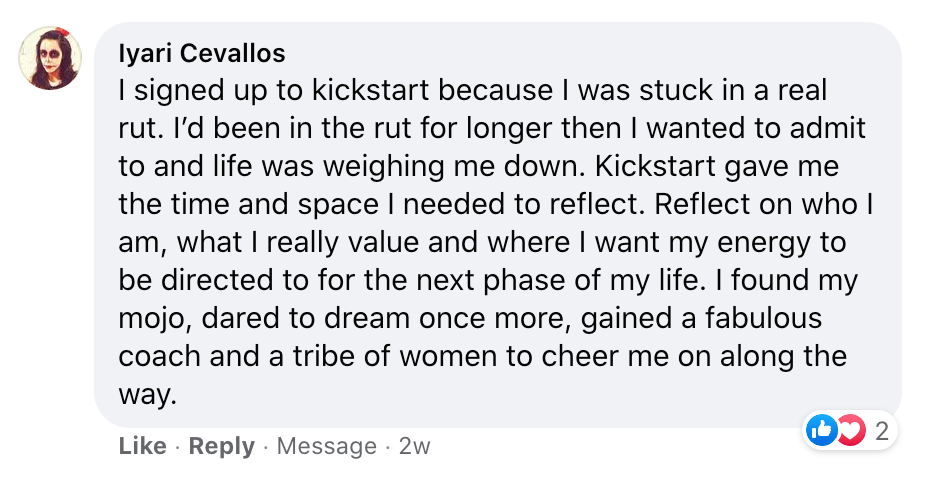Open the Iyari Cevallos profile name link
930x482 pixels.
[x=202, y=53]
